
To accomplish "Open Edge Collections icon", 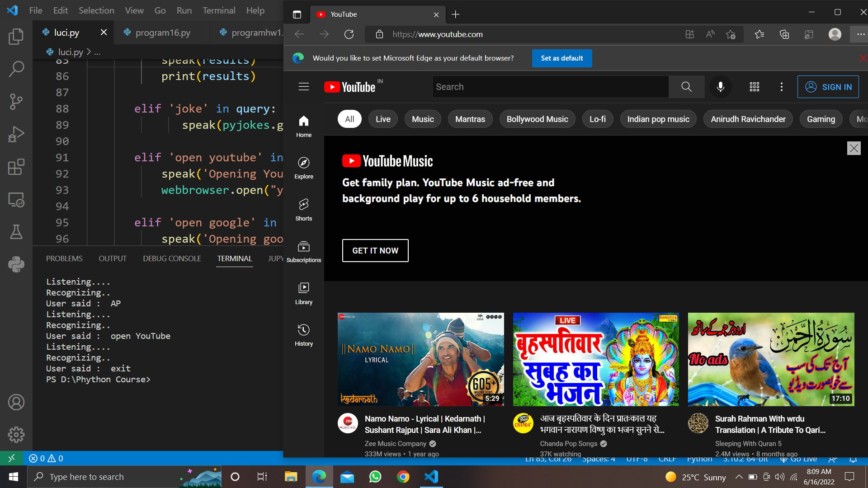I will [x=784, y=34].
